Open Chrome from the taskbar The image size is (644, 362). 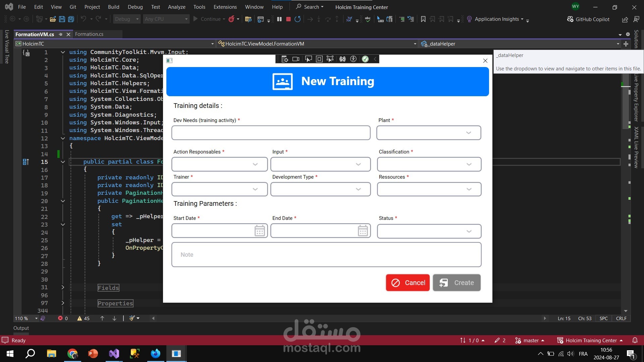72,354
